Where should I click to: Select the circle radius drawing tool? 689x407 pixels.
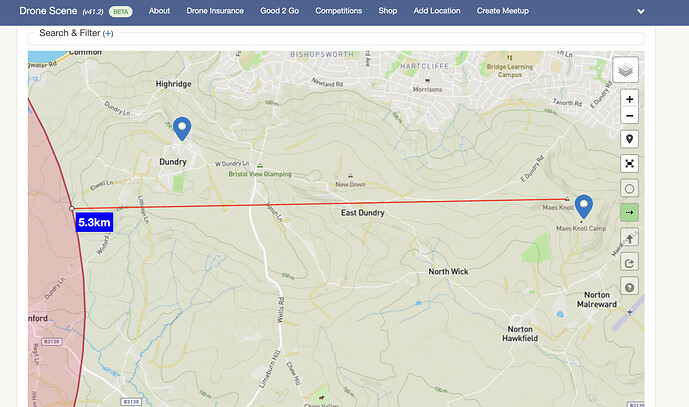[x=629, y=189]
